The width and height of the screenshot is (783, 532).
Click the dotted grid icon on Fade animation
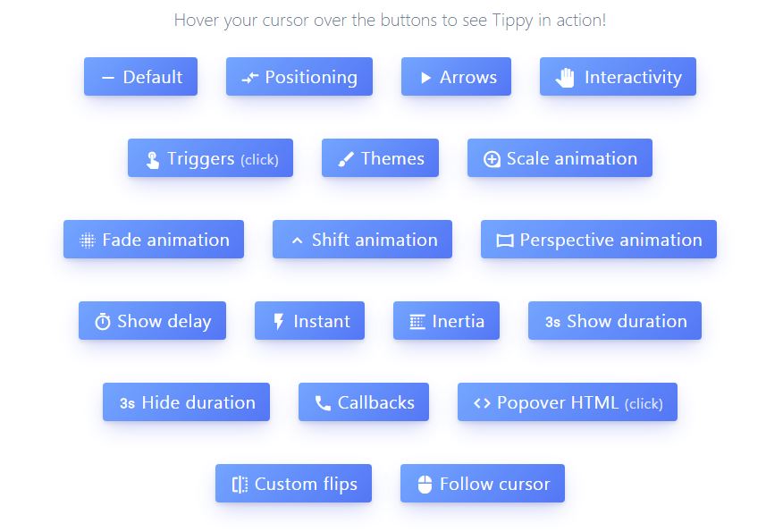[x=88, y=241]
